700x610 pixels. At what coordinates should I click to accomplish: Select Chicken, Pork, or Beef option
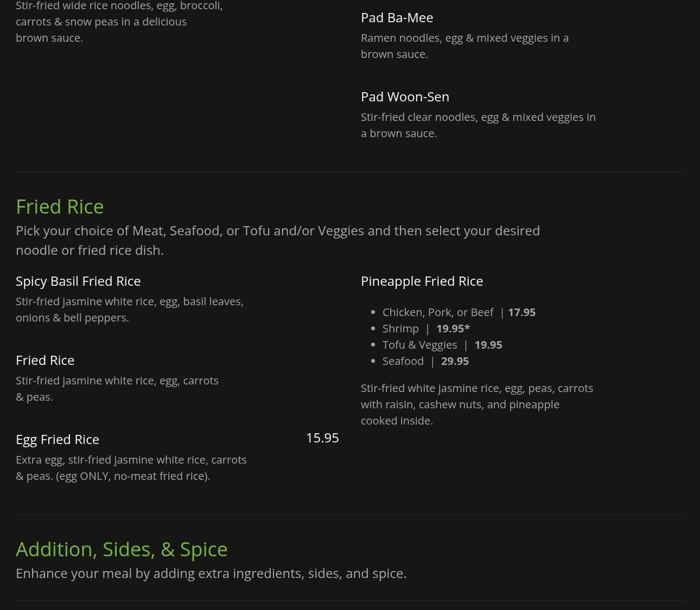(x=459, y=312)
